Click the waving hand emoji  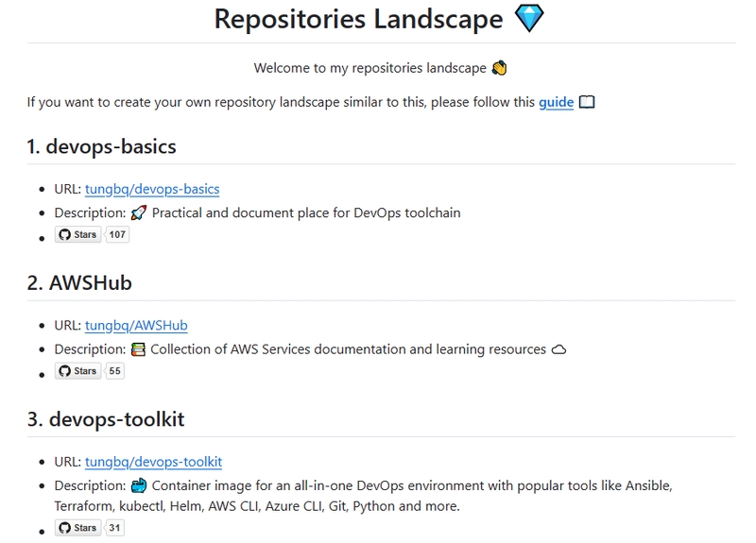coord(500,68)
